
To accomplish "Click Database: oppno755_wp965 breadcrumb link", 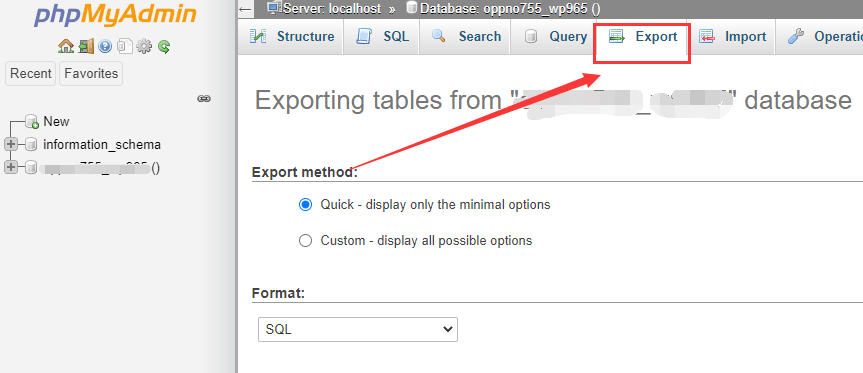I will coord(510,8).
